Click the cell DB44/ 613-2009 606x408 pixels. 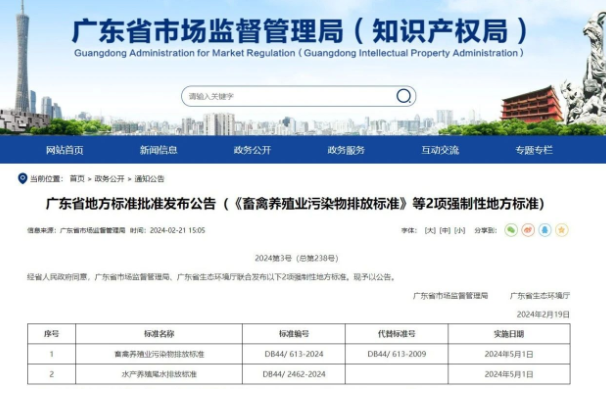point(397,354)
